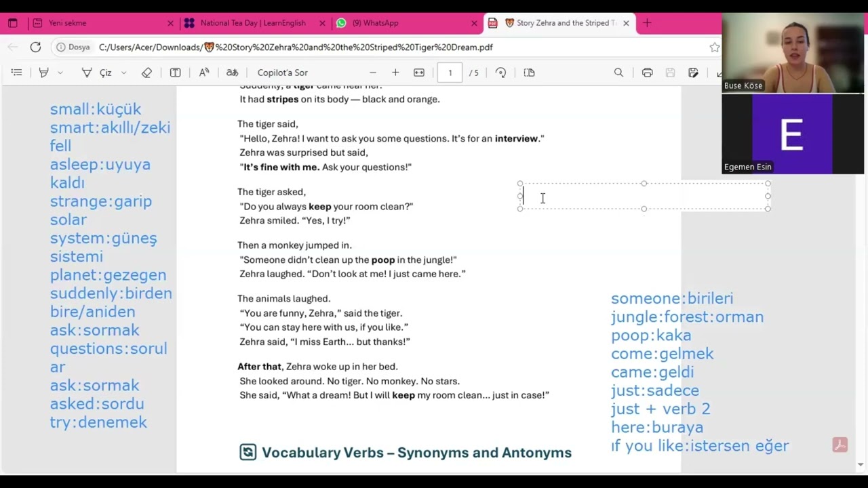Open the table of contents panel
868x488 pixels.
pos(17,73)
